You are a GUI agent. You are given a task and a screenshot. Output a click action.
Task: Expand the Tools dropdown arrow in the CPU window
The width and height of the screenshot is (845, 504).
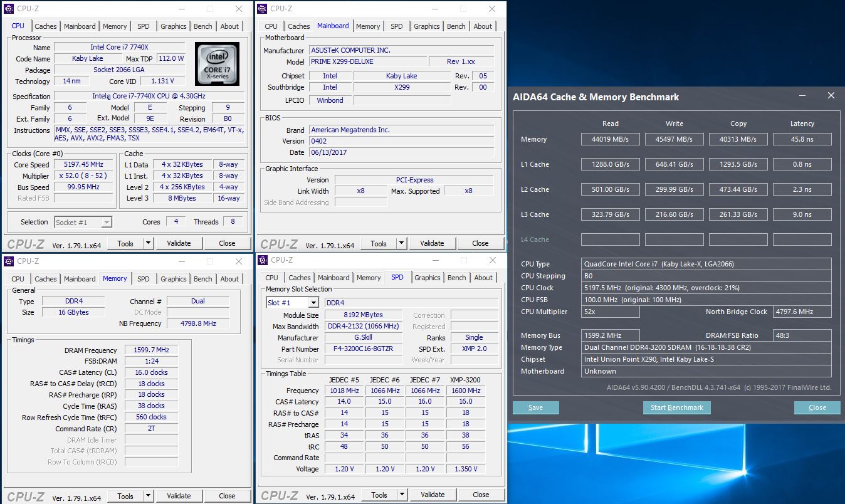pos(148,243)
